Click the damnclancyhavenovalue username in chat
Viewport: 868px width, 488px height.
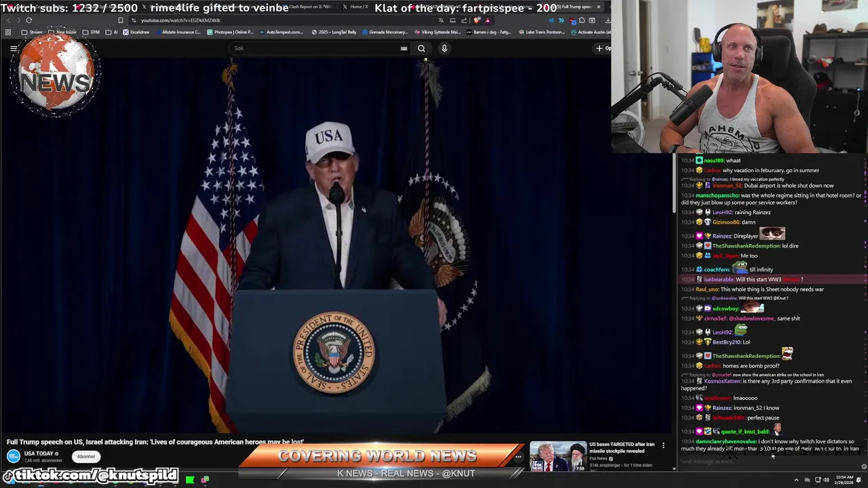(x=725, y=442)
